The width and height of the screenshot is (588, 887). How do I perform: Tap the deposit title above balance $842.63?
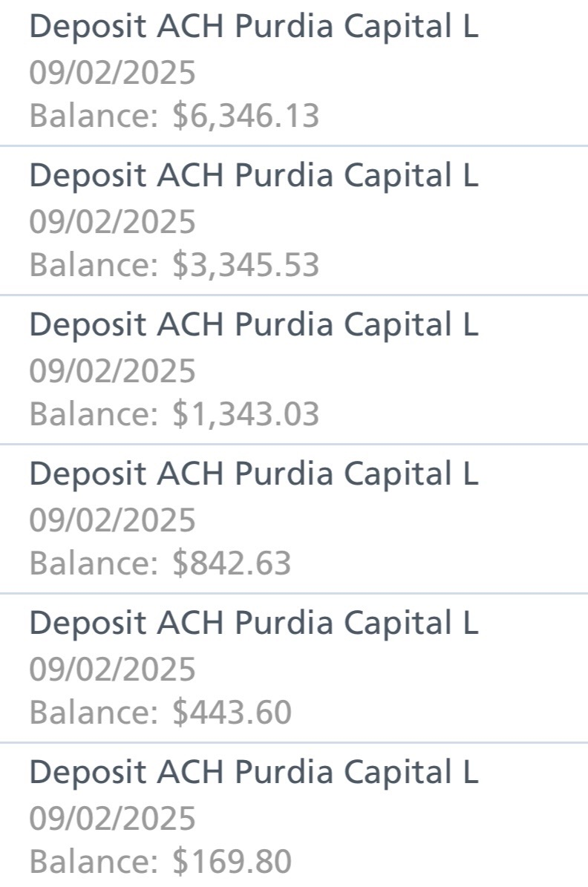(253, 474)
